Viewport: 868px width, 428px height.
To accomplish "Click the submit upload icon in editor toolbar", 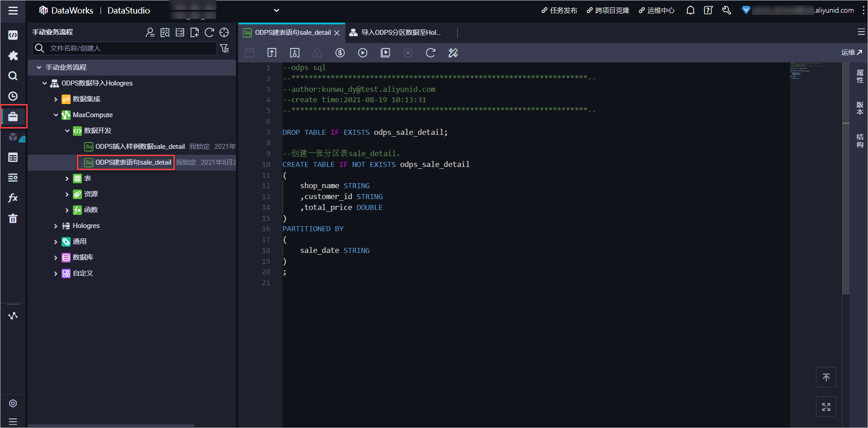I will (272, 53).
